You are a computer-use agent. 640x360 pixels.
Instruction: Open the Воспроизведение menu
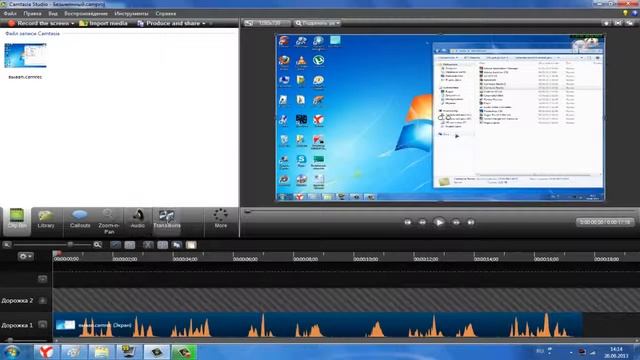(x=86, y=13)
